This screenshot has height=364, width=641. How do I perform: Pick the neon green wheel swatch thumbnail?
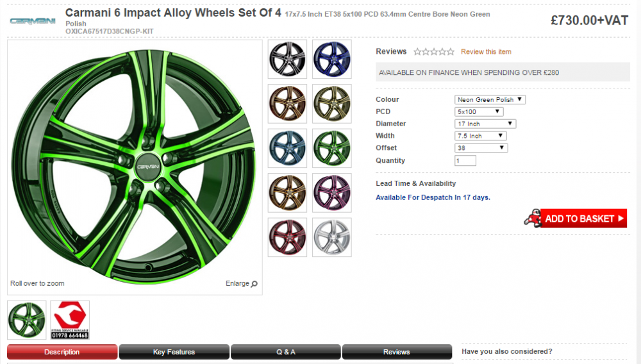pos(332,148)
